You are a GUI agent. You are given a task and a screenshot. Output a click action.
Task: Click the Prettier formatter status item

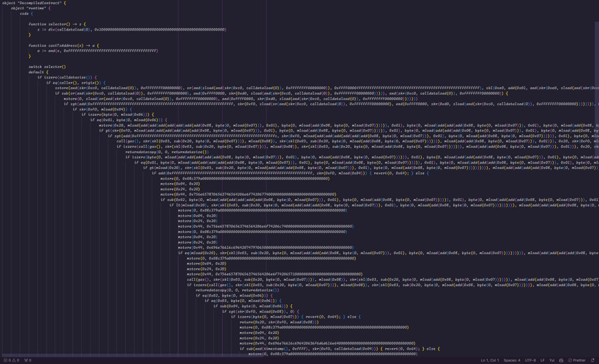coord(577,360)
